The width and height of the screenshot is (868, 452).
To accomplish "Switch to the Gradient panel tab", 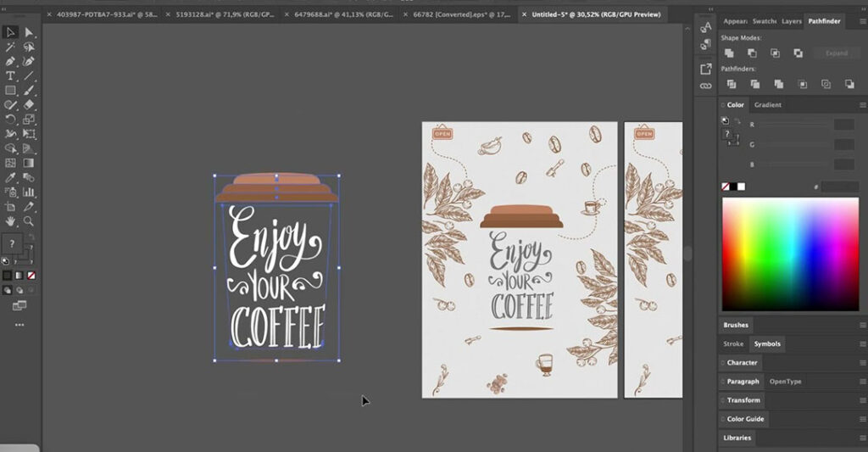I will [768, 104].
